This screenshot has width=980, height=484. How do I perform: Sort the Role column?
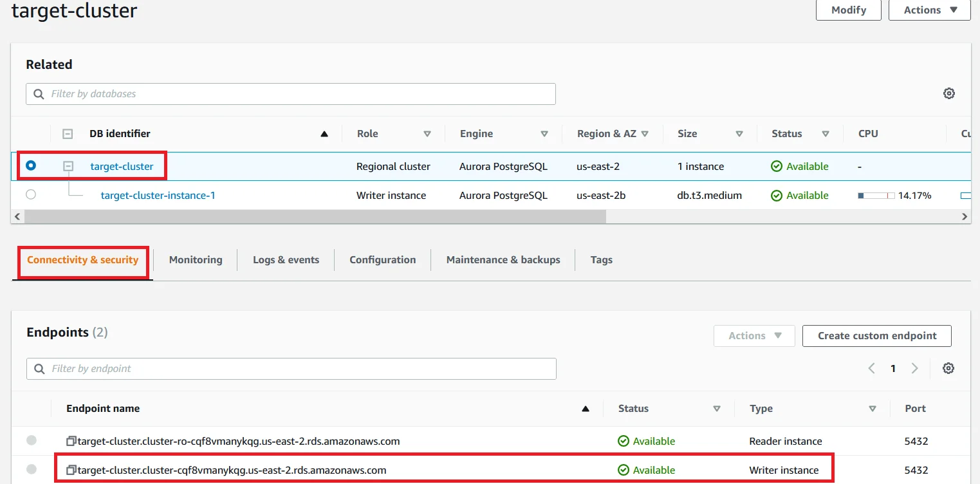click(427, 134)
